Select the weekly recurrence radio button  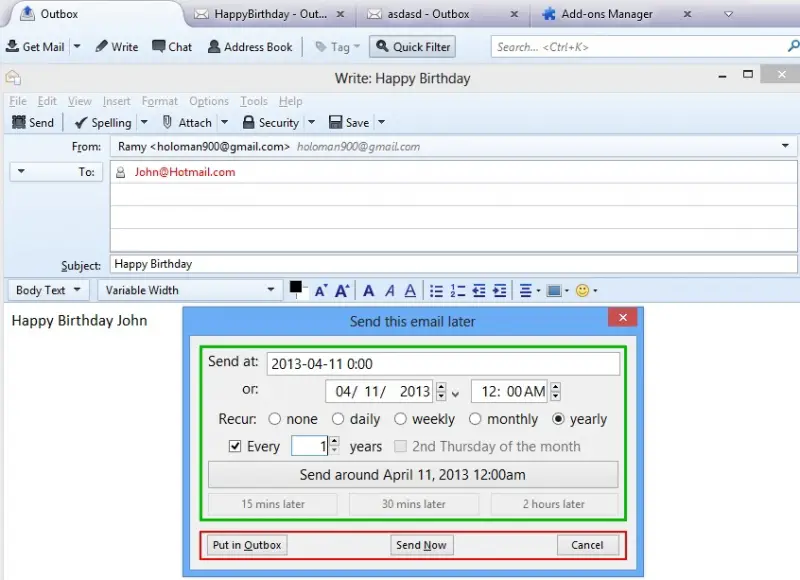tap(400, 419)
